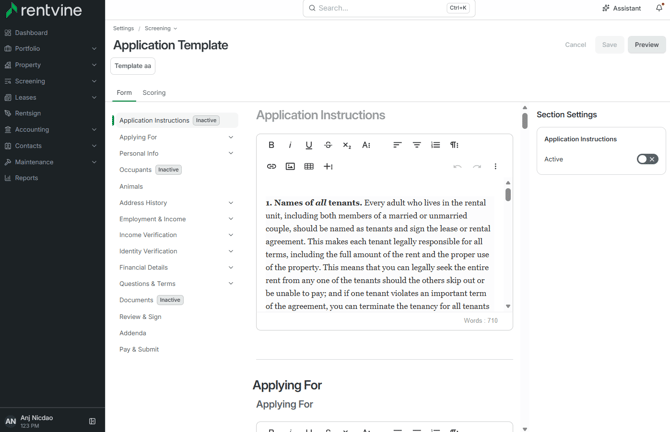Expand Questions & Terms section chevron
Screen dimensions: 670x432
231,283
